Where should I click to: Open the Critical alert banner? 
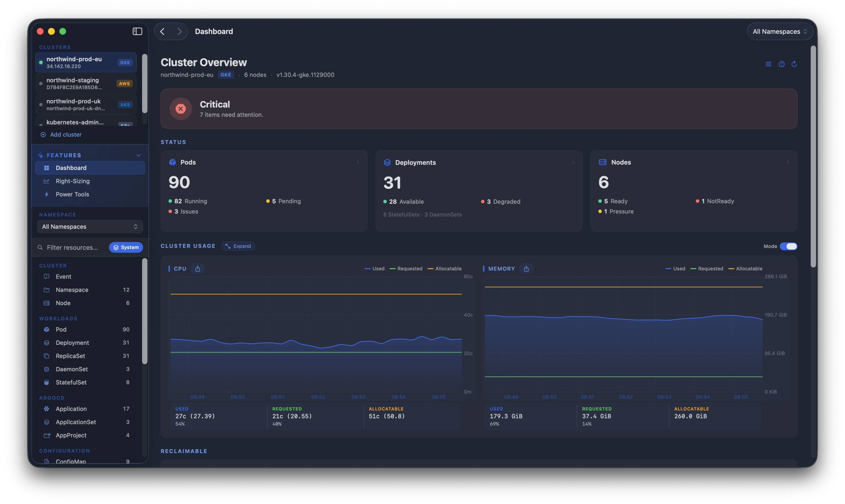pos(479,109)
